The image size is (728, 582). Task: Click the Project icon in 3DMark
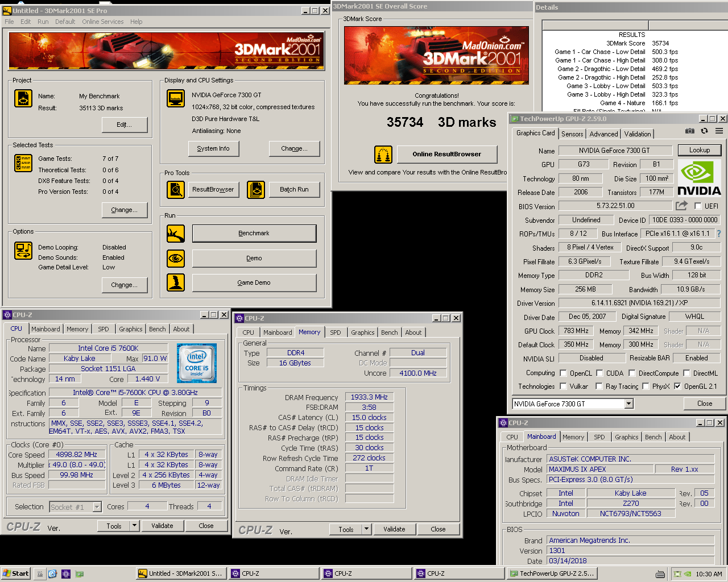click(x=23, y=98)
